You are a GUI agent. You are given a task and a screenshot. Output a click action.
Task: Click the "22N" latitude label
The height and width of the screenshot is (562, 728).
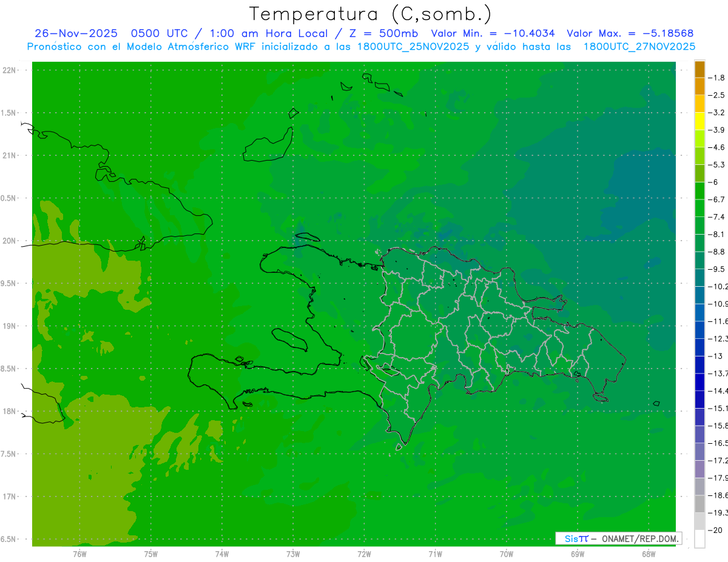[10, 70]
